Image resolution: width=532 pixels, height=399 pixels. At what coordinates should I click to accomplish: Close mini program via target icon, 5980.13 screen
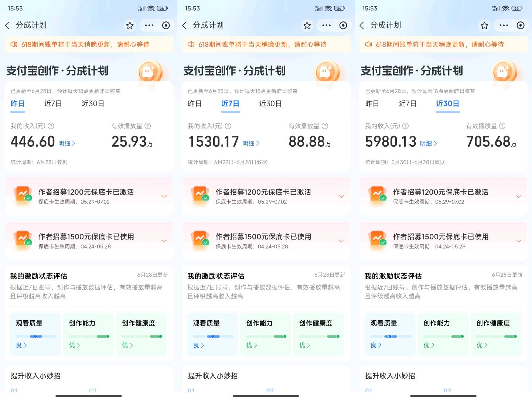coord(521,25)
